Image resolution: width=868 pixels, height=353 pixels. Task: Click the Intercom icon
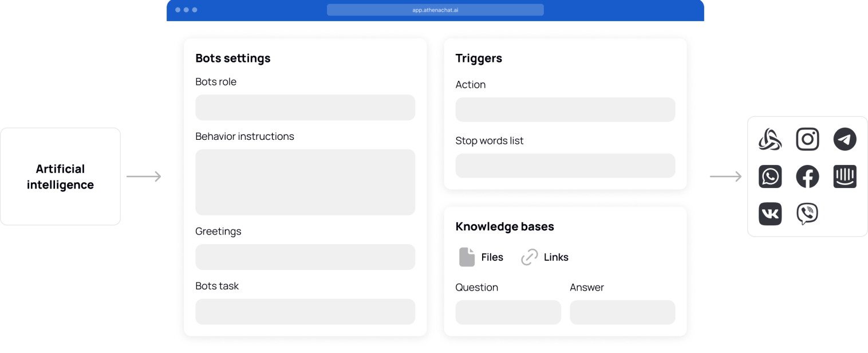[x=845, y=176]
